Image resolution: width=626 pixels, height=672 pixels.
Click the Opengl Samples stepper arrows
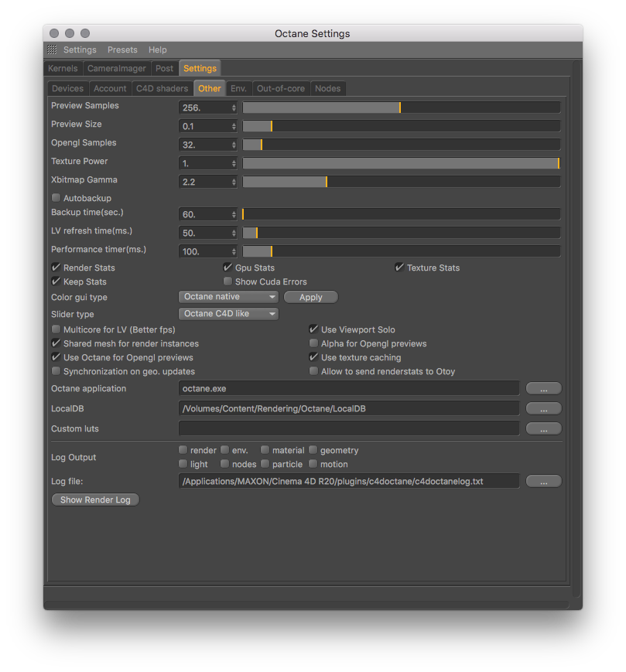(234, 145)
